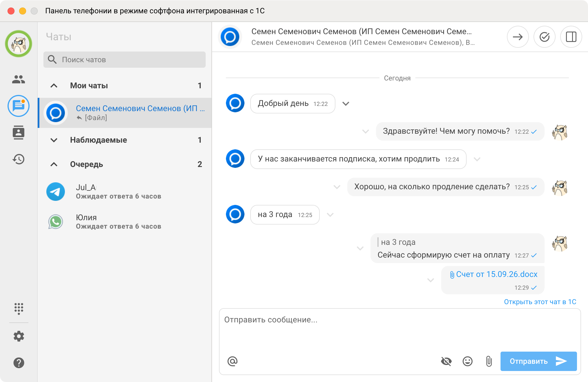Open the message menu for Здравствуйте! Чем могу помочь?
The image size is (588, 382).
coord(366,131)
